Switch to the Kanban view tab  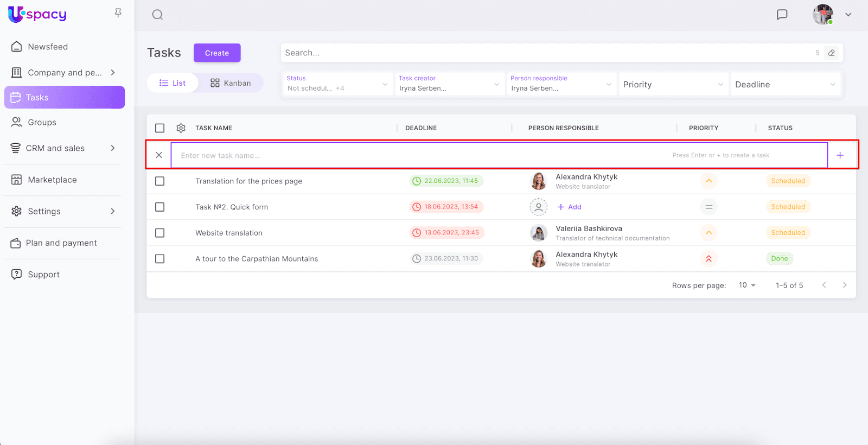tap(231, 83)
